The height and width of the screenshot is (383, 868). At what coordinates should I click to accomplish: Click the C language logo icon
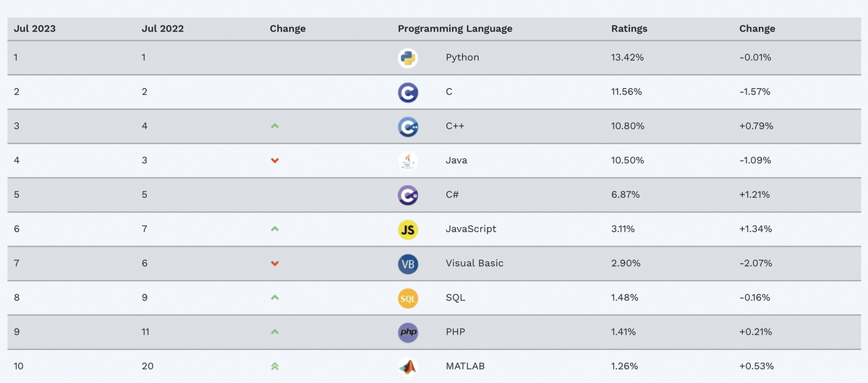(408, 92)
